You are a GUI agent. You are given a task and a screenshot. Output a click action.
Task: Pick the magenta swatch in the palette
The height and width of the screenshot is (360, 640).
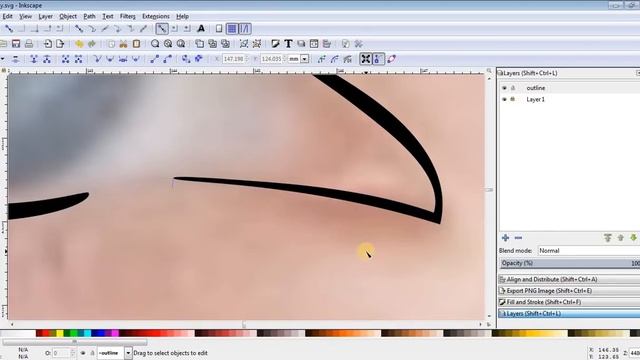116,333
